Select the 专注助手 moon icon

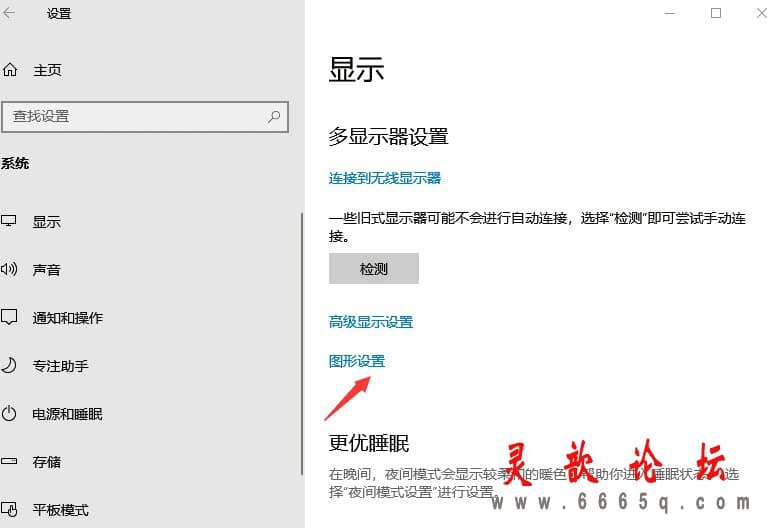click(x=9, y=365)
